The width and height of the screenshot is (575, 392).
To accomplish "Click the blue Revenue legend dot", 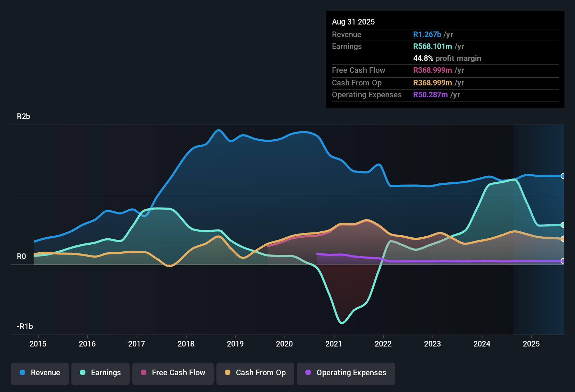I will (22, 373).
